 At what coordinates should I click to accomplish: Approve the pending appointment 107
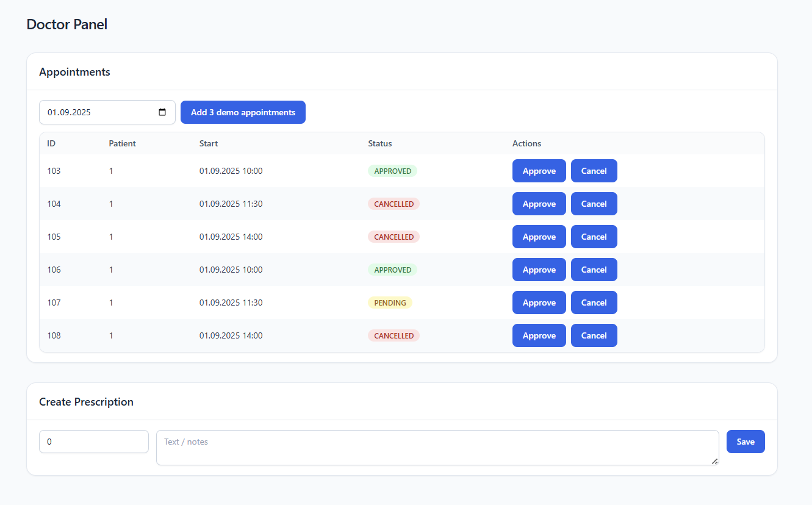pyautogui.click(x=539, y=303)
